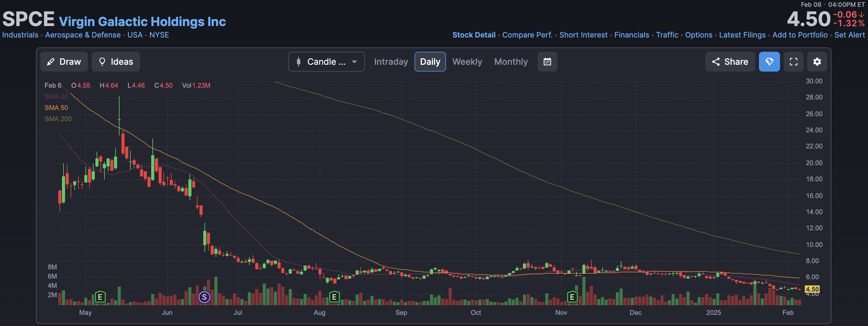Click the SMA 50 legend label

coord(56,108)
